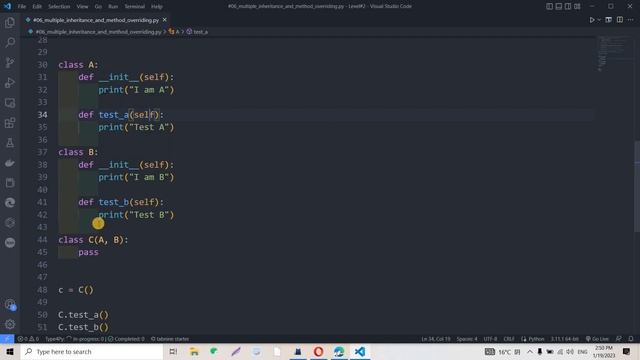Screen dimensions: 640x360
Task: Change indentation via Spaces: 4
Action: (x=467, y=339)
